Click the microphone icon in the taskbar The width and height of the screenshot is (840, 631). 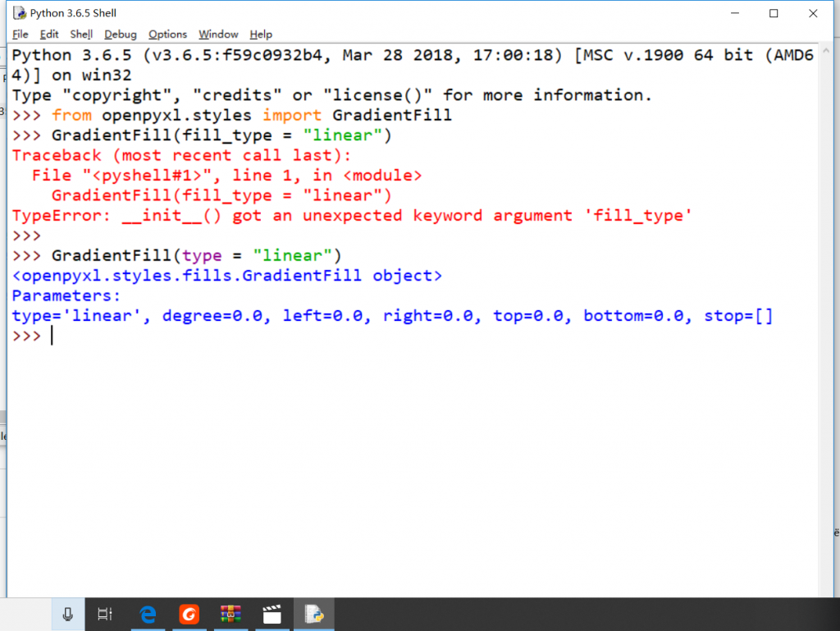coord(67,614)
